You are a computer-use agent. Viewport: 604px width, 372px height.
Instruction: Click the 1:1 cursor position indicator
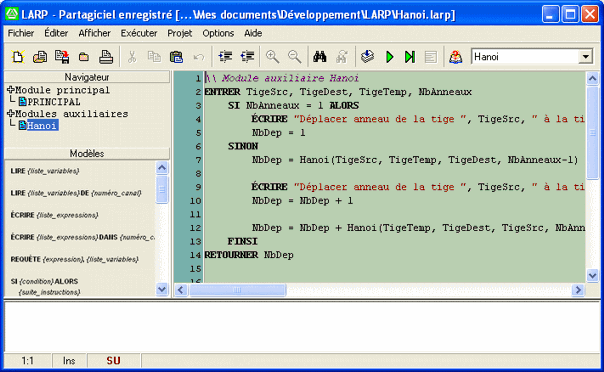click(x=27, y=361)
